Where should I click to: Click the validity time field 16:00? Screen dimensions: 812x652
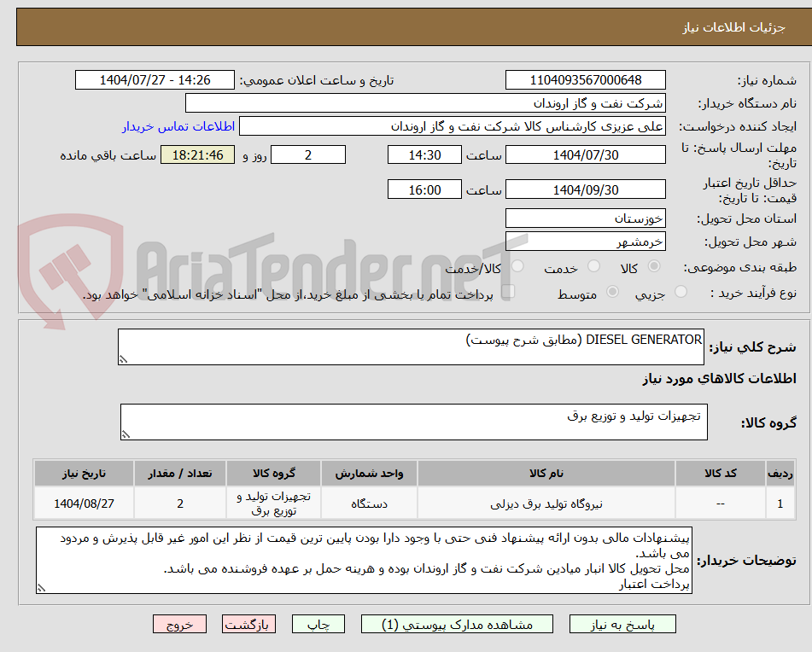tap(424, 189)
